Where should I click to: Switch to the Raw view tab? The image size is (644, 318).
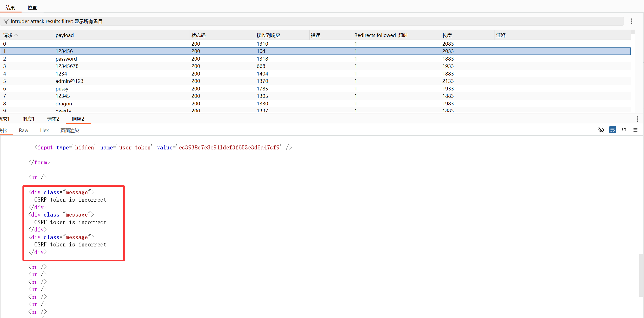pyautogui.click(x=24, y=130)
